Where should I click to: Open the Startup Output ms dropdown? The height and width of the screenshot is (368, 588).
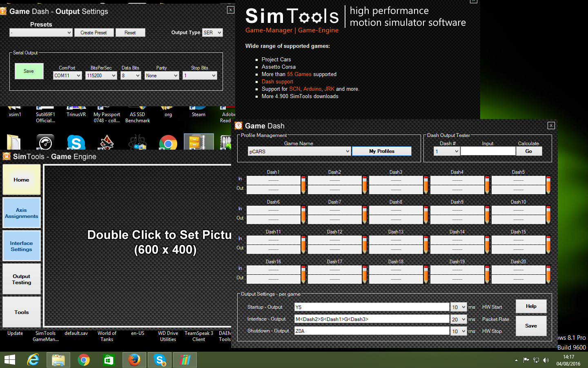[x=459, y=307]
